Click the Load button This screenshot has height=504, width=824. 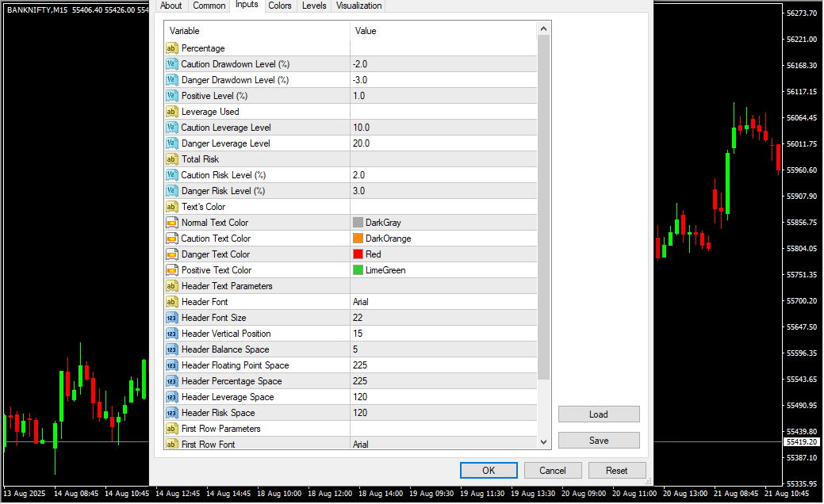(x=598, y=414)
